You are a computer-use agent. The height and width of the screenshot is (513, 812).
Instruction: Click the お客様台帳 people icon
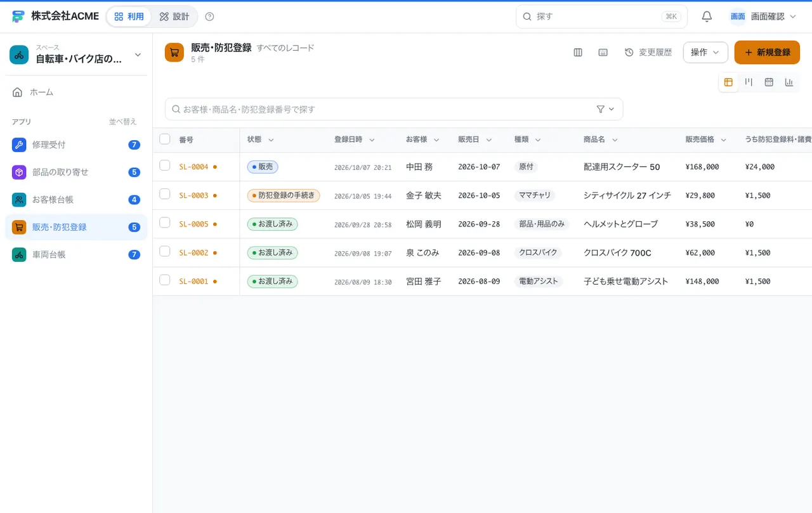point(19,200)
